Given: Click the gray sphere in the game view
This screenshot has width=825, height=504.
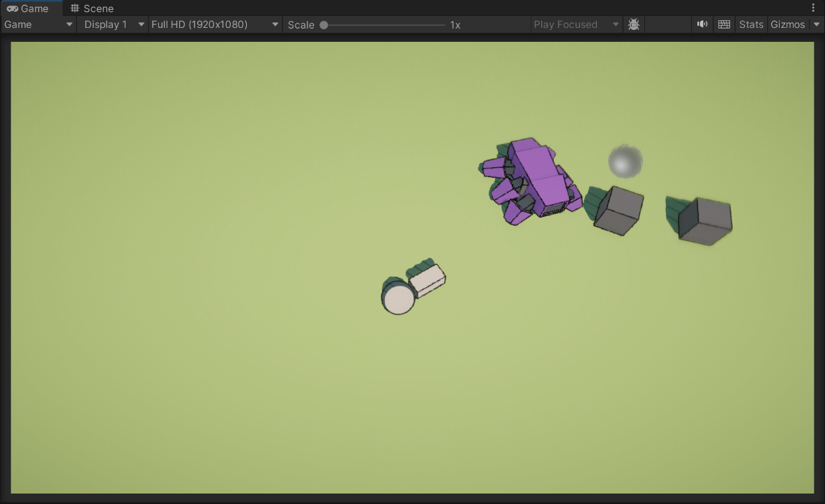Looking at the screenshot, I should coord(625,162).
